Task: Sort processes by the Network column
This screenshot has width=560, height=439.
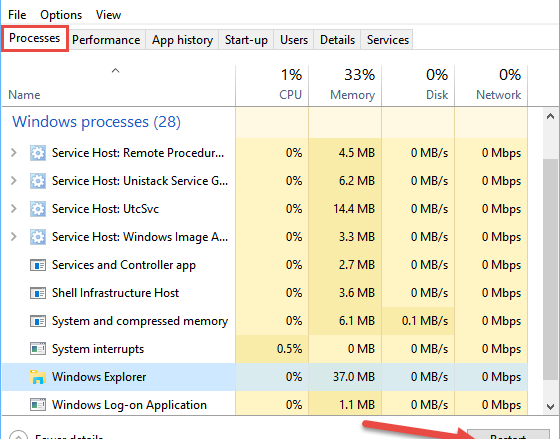Action: tap(491, 86)
